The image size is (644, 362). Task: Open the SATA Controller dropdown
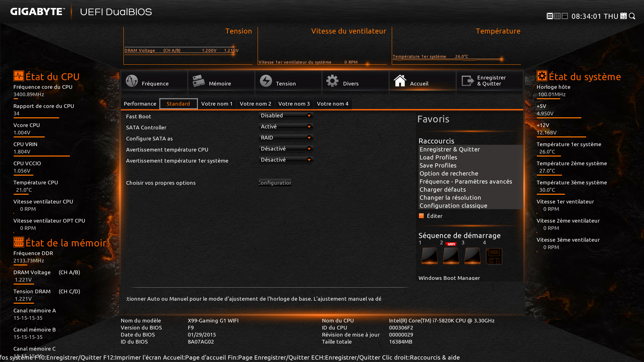point(286,126)
